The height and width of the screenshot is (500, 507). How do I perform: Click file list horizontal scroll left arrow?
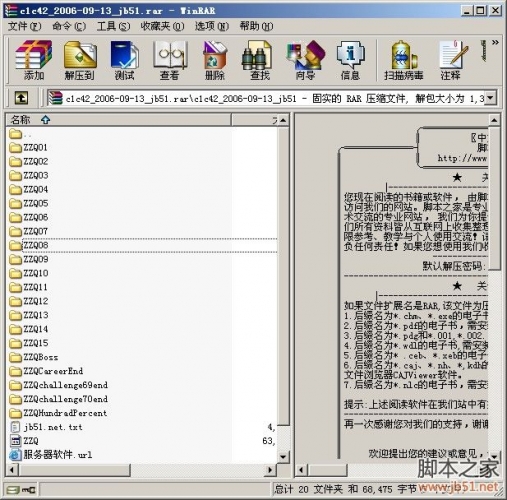point(12,470)
